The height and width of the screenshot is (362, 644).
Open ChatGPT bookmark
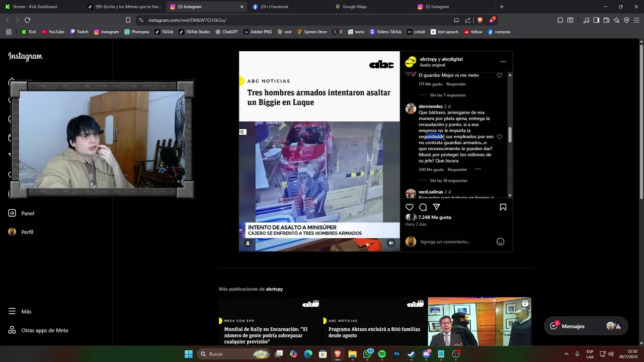tap(227, 32)
